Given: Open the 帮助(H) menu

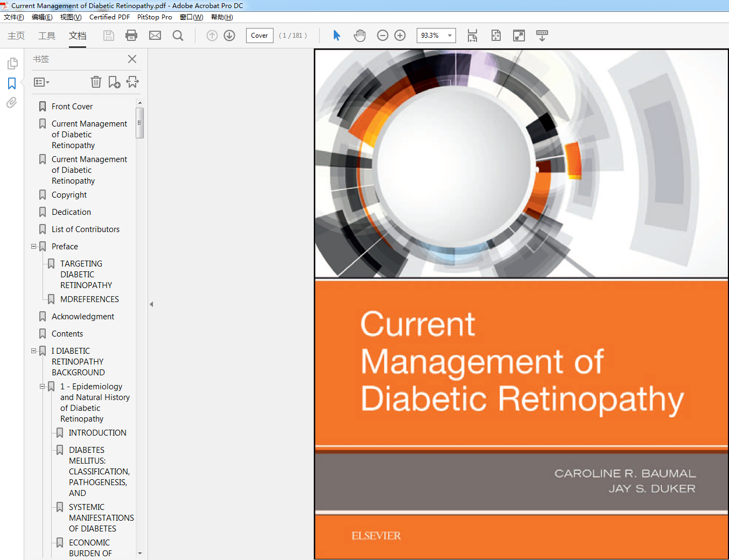Looking at the screenshot, I should coord(222,17).
